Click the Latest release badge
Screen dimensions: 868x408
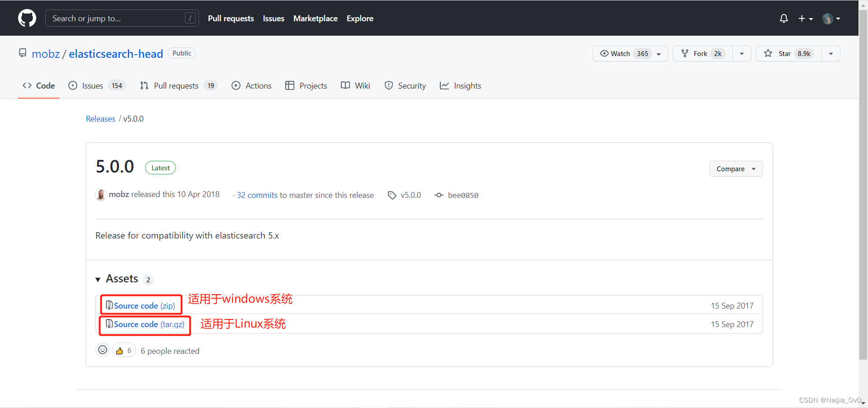(160, 168)
